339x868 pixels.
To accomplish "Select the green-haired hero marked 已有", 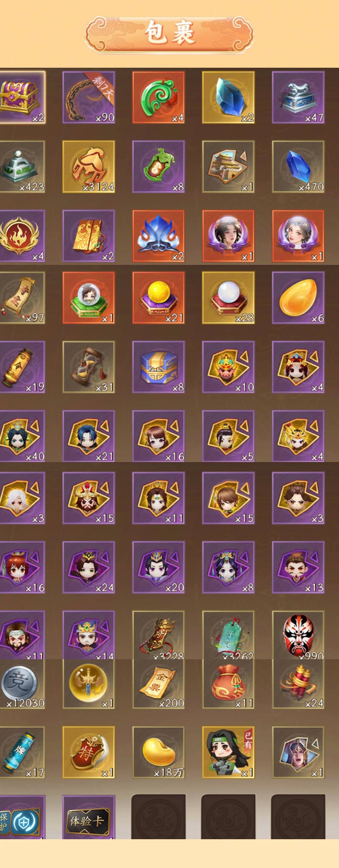I will point(228,752).
